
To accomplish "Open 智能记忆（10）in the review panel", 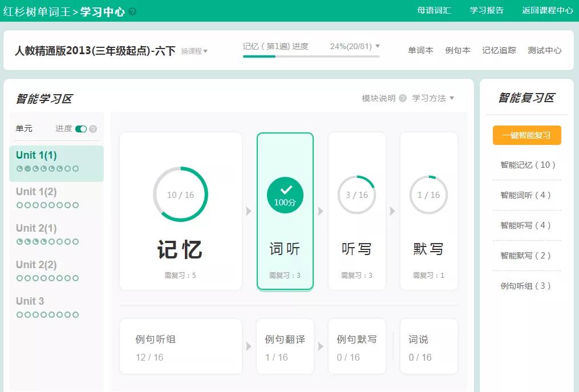I will pos(527,165).
